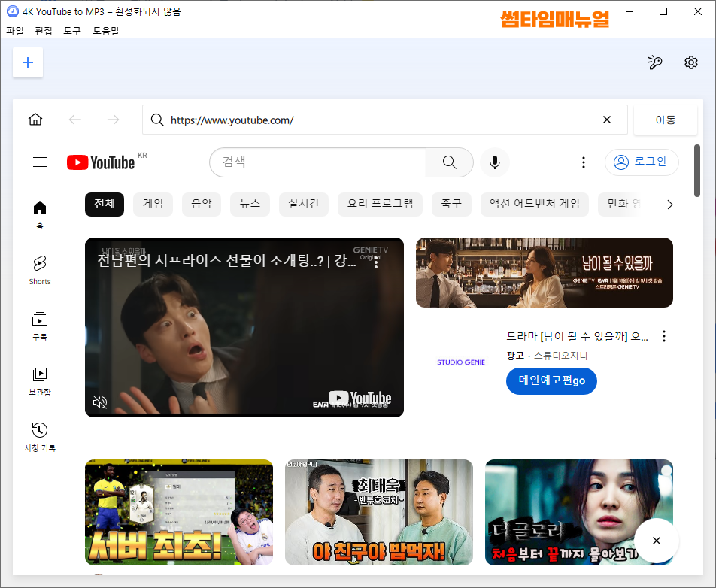Select the 요리 프로그램 filter chip

pyautogui.click(x=380, y=204)
